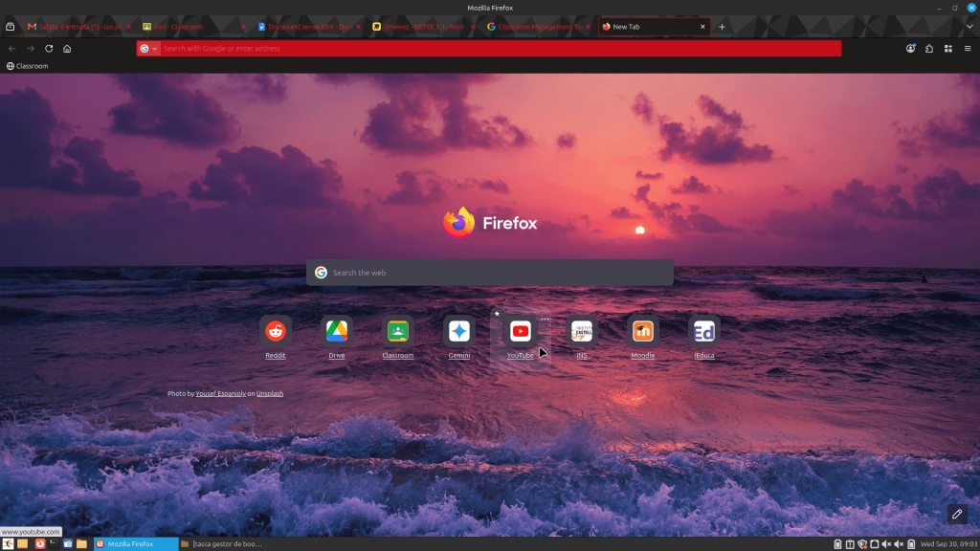The height and width of the screenshot is (551, 980).
Task: Click the Mozilla Firefox taskbar window button
Action: click(x=136, y=544)
